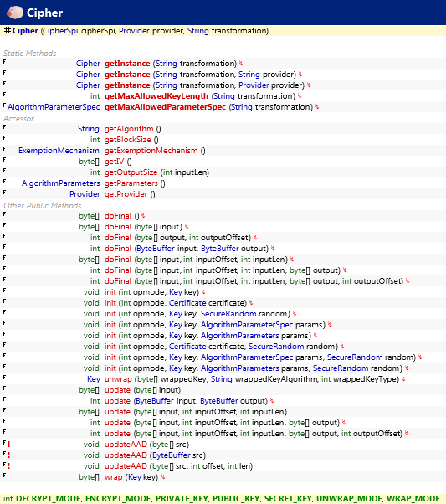
Task: Click exception marker after getInstance (String transformation)
Action: click(x=241, y=64)
